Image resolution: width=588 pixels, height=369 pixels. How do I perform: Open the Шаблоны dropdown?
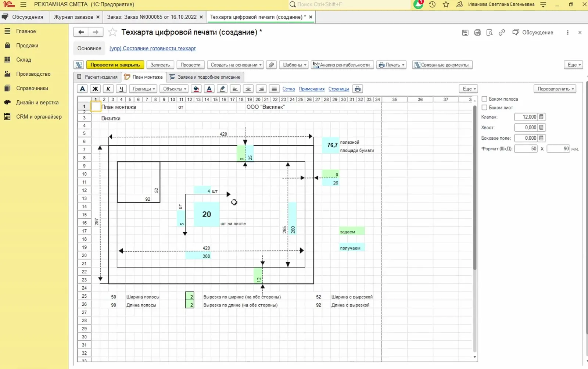click(294, 65)
